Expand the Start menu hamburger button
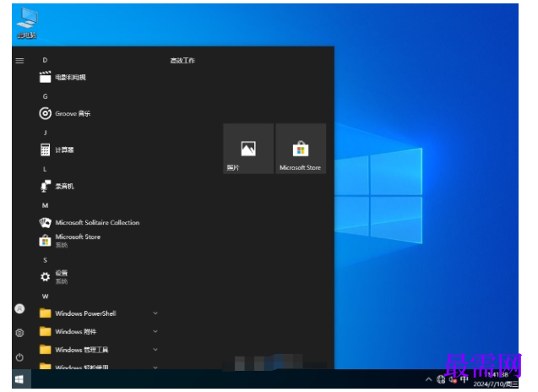Viewport: 538px width, 392px height. [20, 61]
